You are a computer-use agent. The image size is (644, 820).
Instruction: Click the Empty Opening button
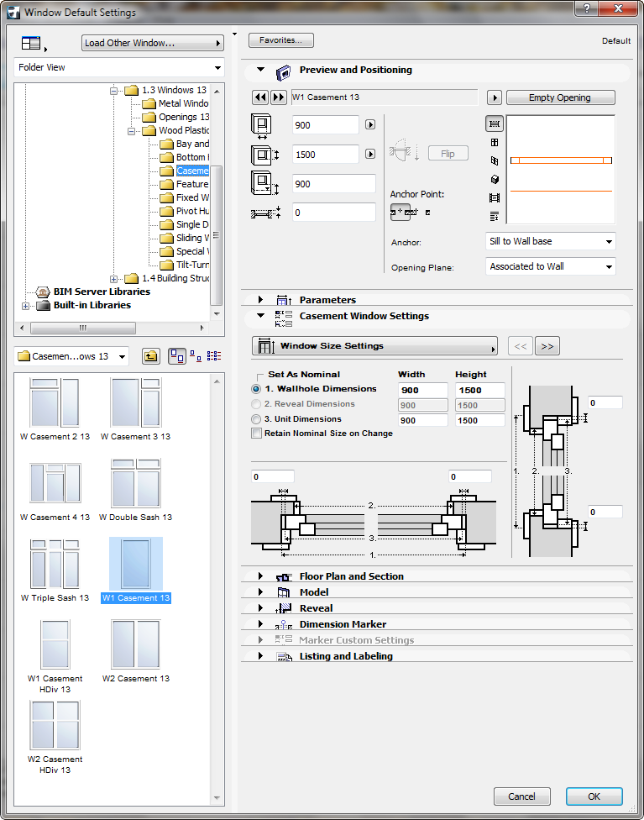(560, 97)
